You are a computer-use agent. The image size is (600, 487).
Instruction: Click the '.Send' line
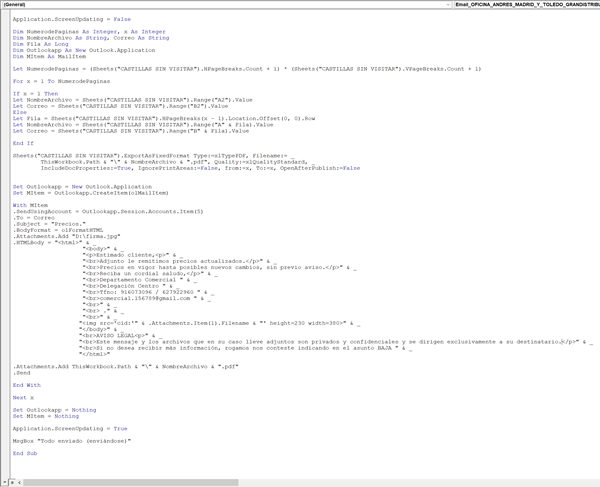(21, 373)
